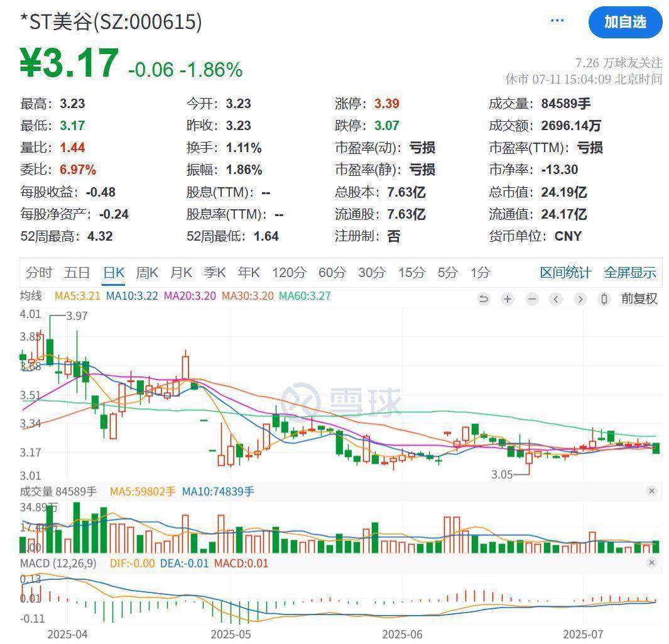Screen dimensions: 669x644
Task: Close the 成交量 volume panel
Action: 651,491
